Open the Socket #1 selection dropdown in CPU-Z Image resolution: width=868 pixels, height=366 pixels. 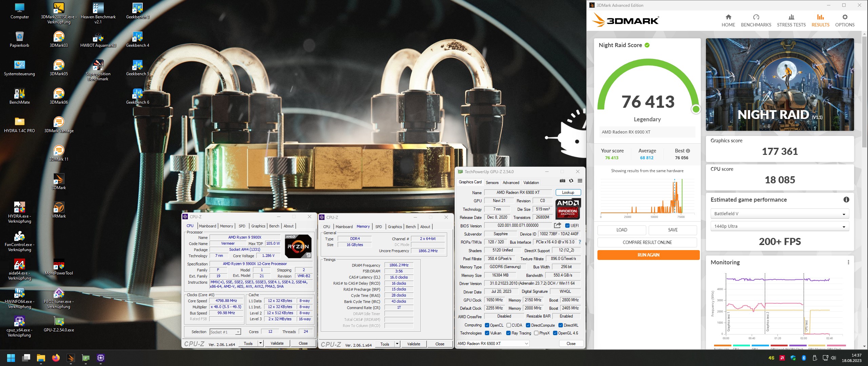click(225, 332)
